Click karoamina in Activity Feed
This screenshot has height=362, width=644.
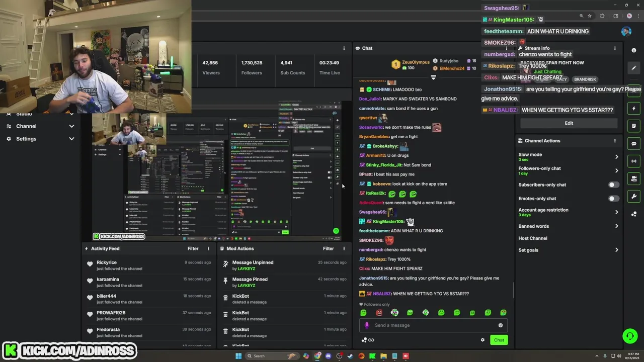click(x=108, y=280)
